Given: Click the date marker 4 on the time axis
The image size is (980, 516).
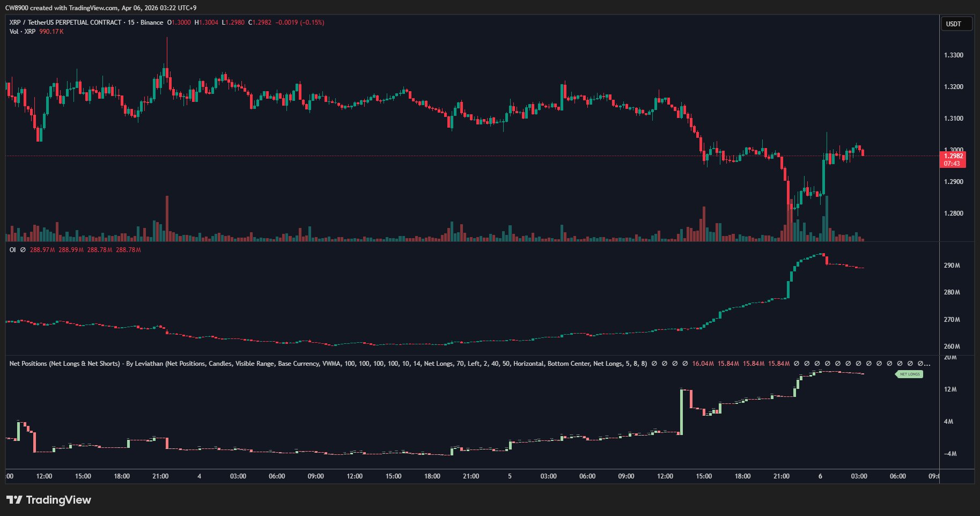Looking at the screenshot, I should pyautogui.click(x=200, y=476).
